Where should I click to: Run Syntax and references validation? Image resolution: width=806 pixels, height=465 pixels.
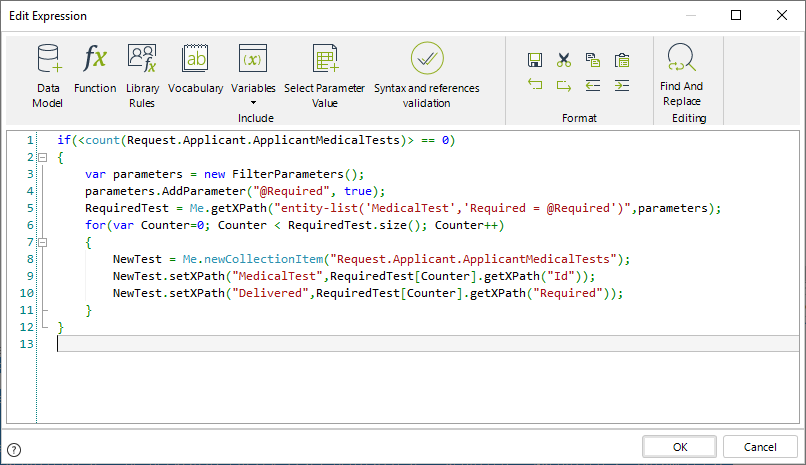426,60
